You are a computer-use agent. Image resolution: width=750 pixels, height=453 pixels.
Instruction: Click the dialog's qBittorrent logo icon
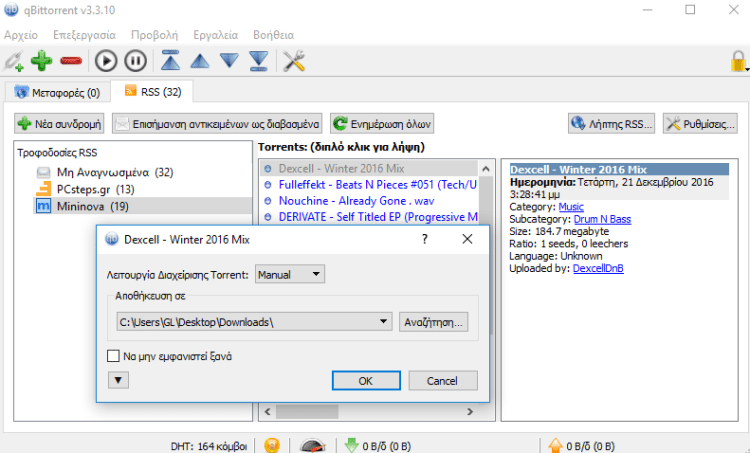click(111, 239)
